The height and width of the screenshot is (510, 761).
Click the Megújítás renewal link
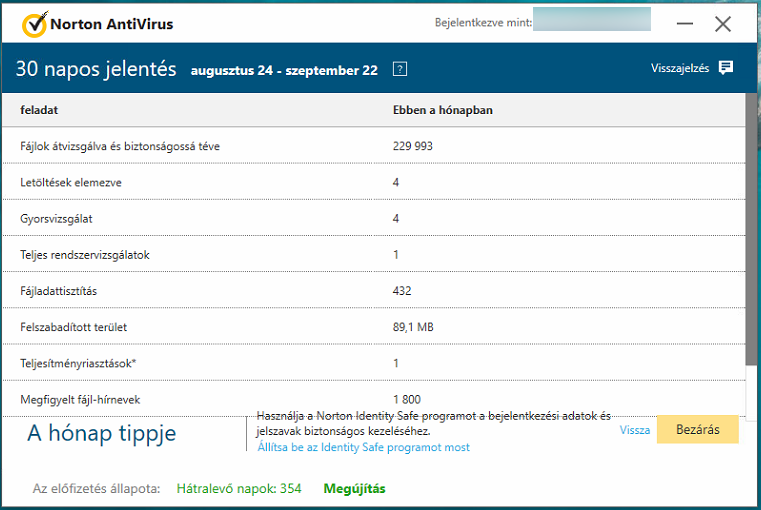354,489
